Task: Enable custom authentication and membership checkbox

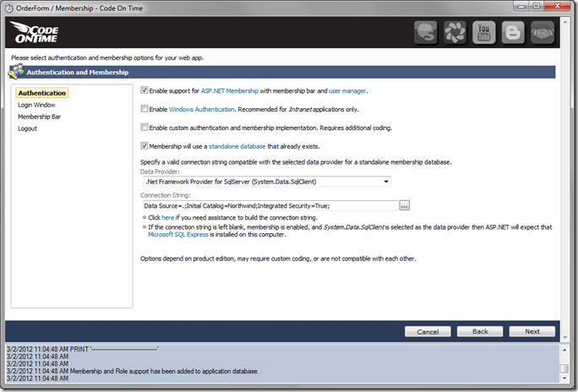Action: 144,128
